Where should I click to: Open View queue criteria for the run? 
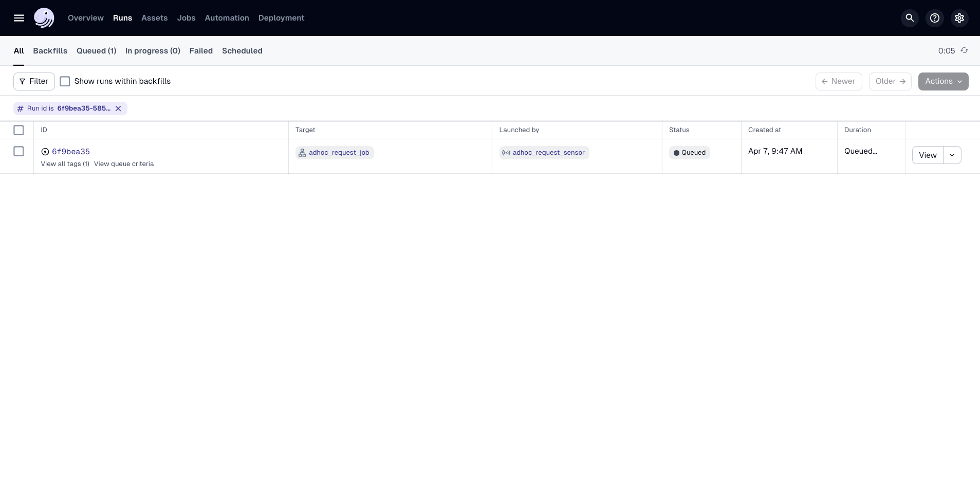124,164
